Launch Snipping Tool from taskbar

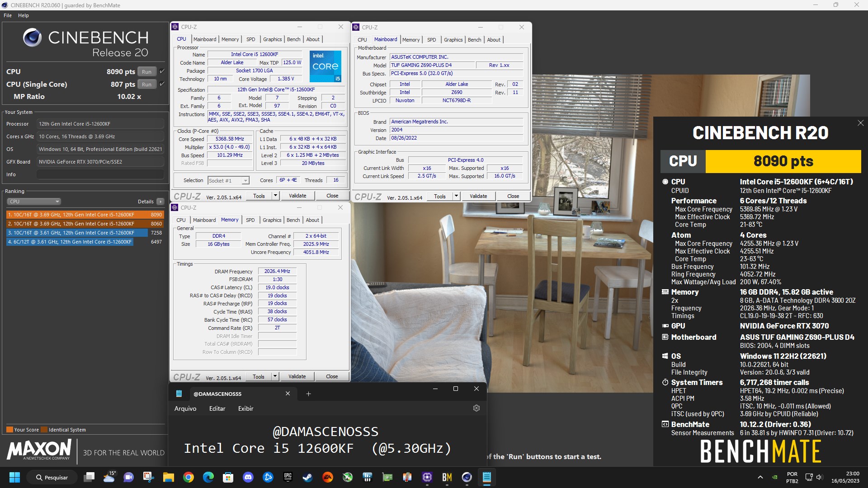coord(148,477)
